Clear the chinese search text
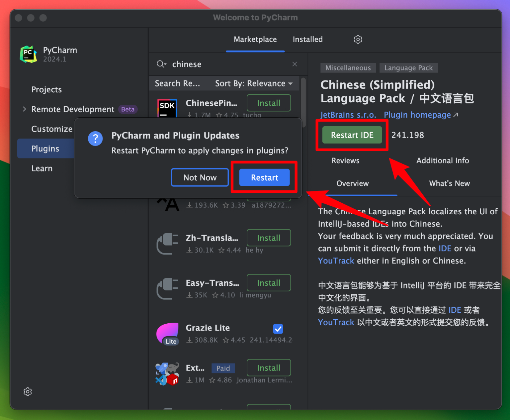The height and width of the screenshot is (420, 510). tap(295, 64)
